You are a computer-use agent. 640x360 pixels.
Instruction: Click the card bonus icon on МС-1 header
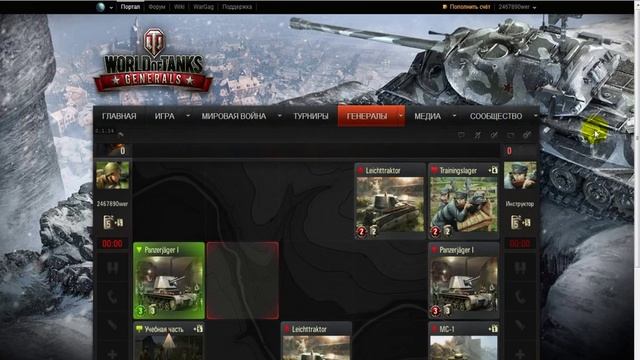(x=493, y=329)
